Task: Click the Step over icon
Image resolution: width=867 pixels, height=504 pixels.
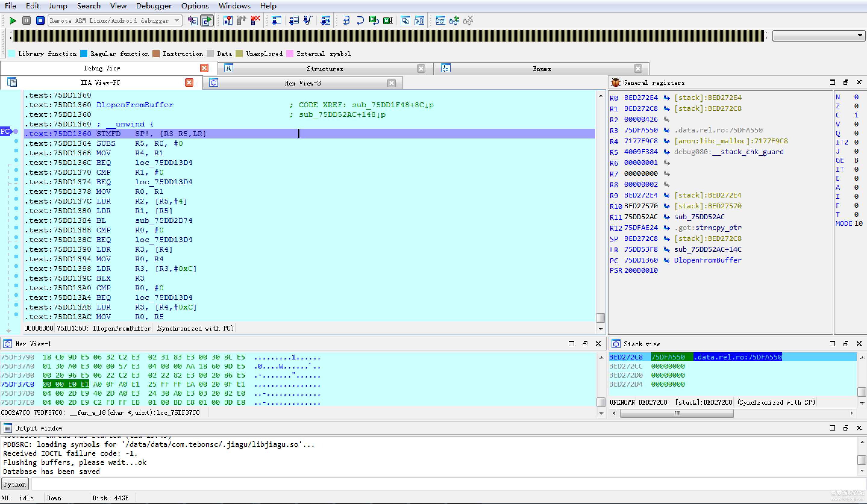Action: (360, 21)
